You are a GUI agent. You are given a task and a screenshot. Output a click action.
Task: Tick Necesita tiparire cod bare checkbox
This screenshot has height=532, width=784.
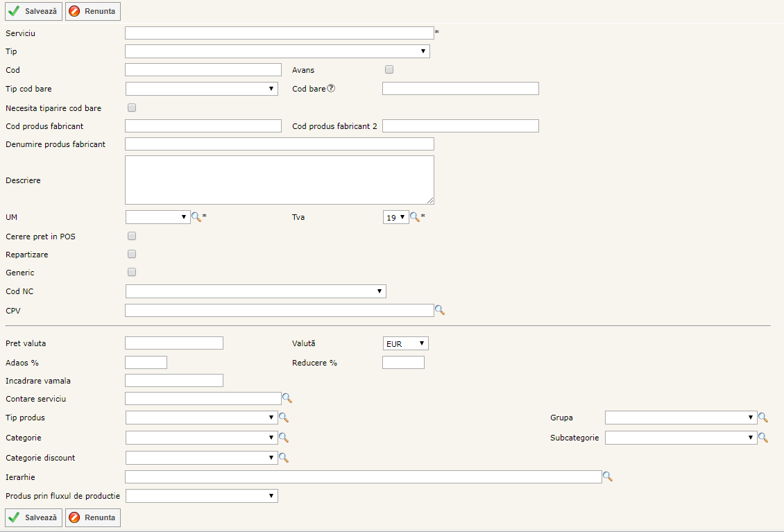point(132,108)
